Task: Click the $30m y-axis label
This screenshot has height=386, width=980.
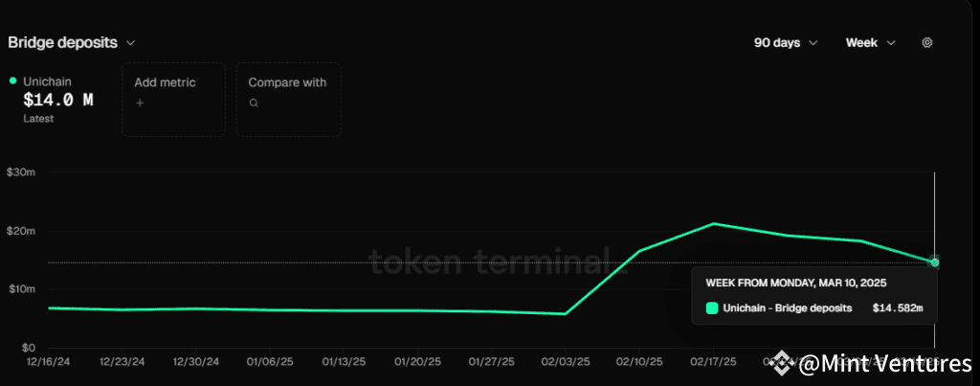Action: coord(20,172)
